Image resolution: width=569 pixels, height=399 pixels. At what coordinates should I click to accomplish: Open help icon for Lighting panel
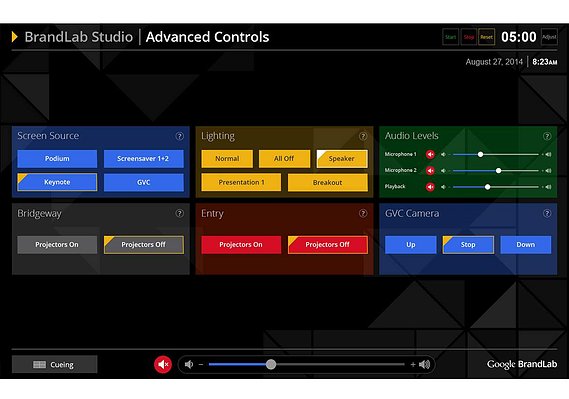(363, 136)
